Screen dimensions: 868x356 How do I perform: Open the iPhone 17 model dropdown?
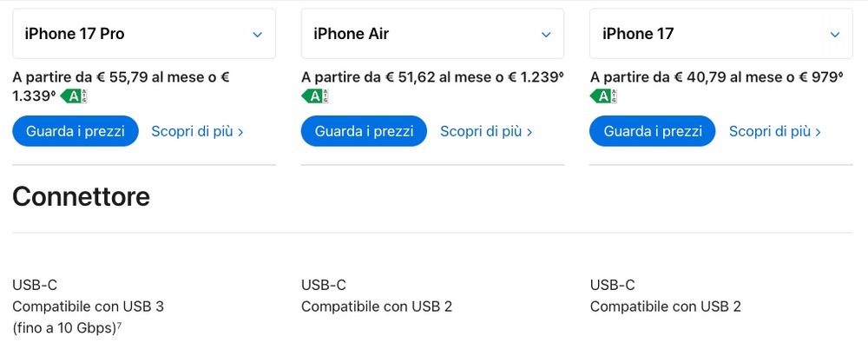(720, 34)
